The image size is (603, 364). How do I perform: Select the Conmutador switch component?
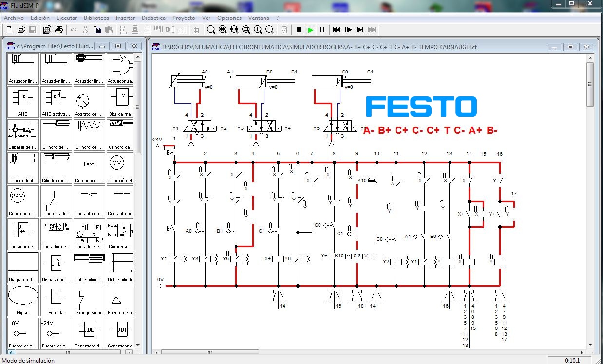56,201
